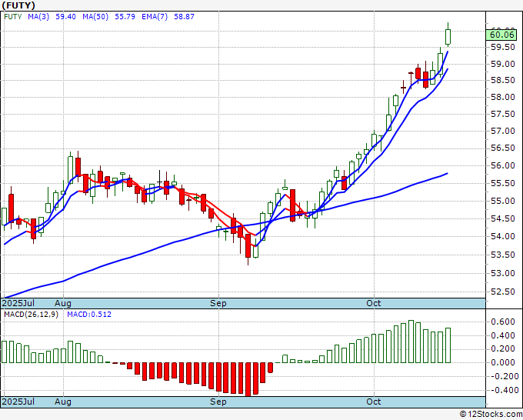523x420 pixels.
Task: Click the 54.00 price axis label
Action: [x=503, y=236]
